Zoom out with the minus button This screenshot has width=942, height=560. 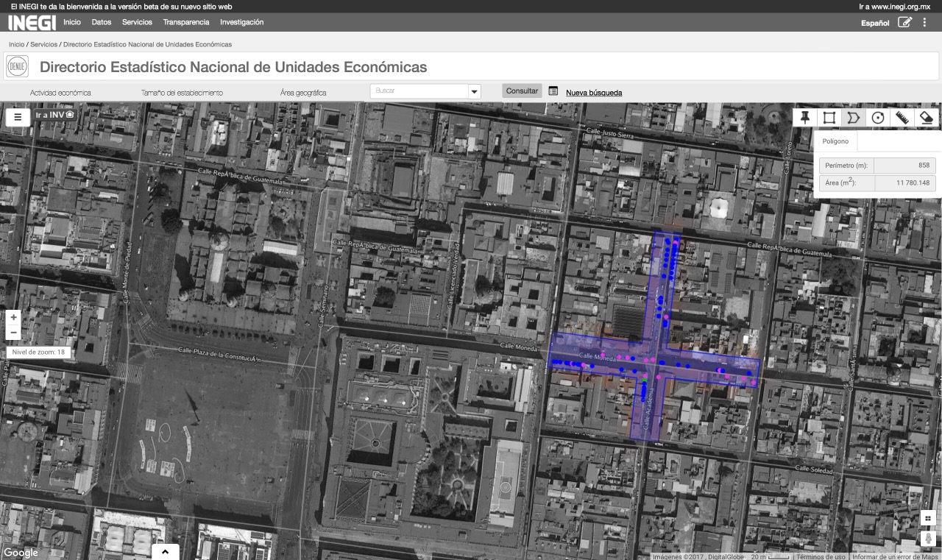(13, 333)
